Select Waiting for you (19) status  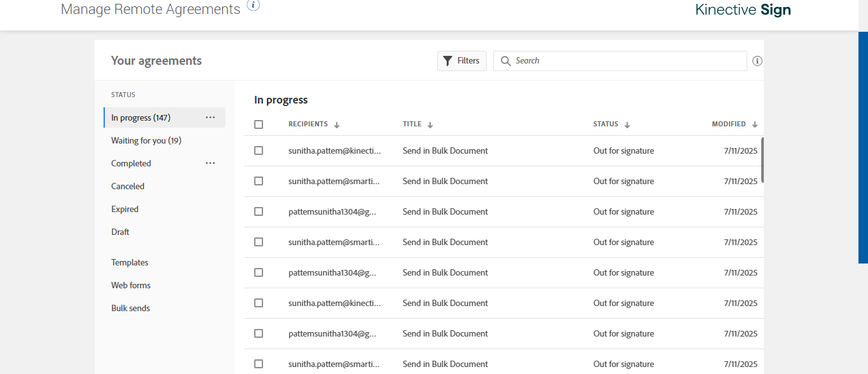pyautogui.click(x=146, y=140)
